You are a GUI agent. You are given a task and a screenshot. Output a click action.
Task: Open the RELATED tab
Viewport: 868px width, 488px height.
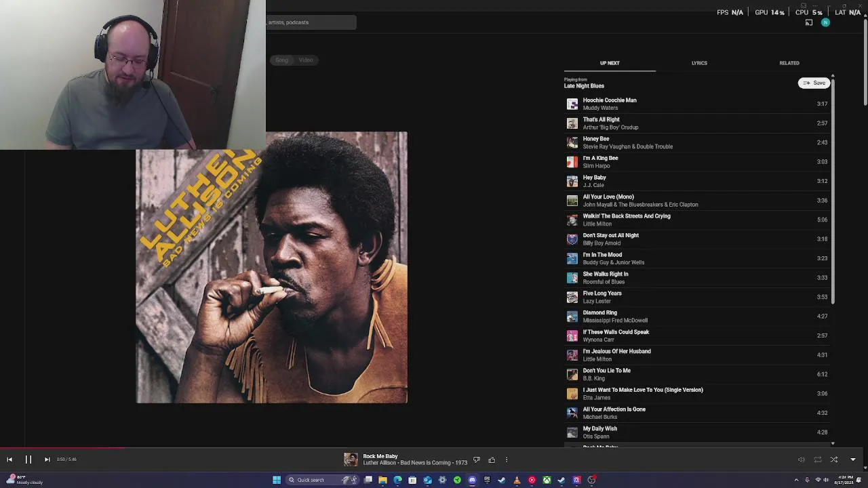click(x=789, y=63)
